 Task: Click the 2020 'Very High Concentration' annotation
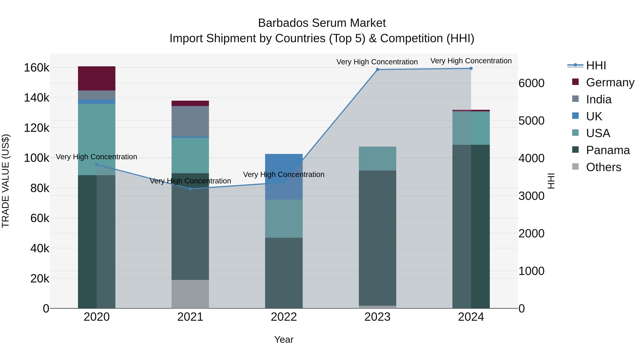(x=96, y=157)
